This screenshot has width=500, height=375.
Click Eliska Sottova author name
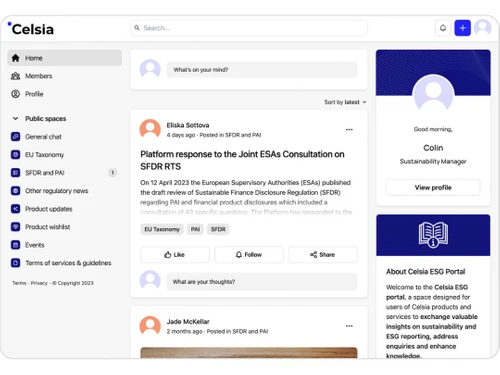[188, 125]
